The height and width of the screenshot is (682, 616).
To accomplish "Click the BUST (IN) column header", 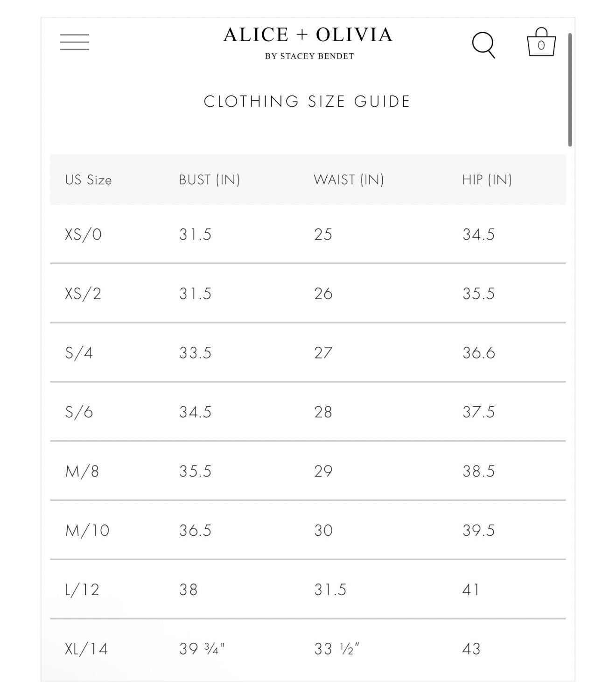I will (x=209, y=180).
